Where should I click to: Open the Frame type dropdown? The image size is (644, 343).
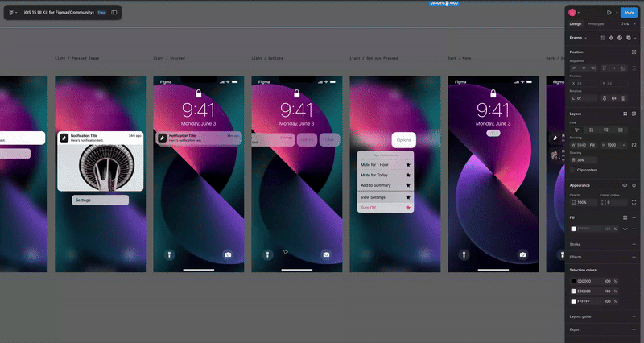(578, 38)
